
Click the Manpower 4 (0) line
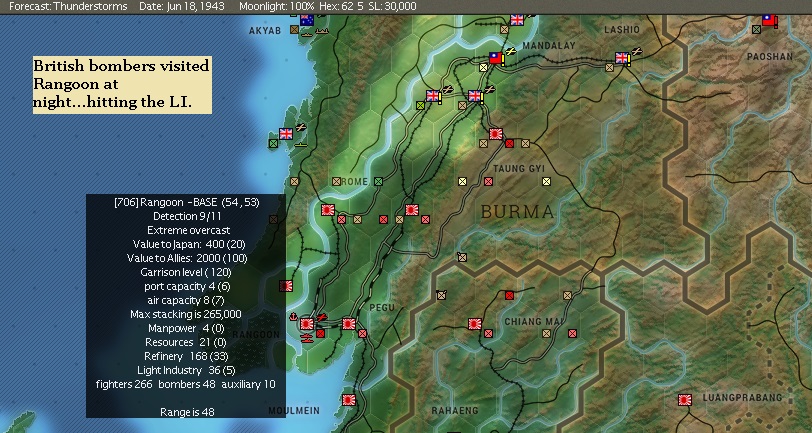click(x=186, y=328)
